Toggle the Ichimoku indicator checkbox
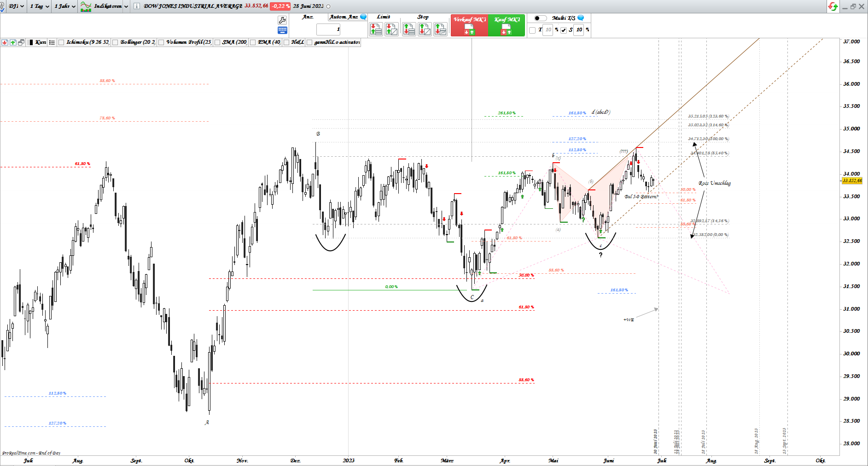This screenshot has width=868, height=466. [x=61, y=42]
